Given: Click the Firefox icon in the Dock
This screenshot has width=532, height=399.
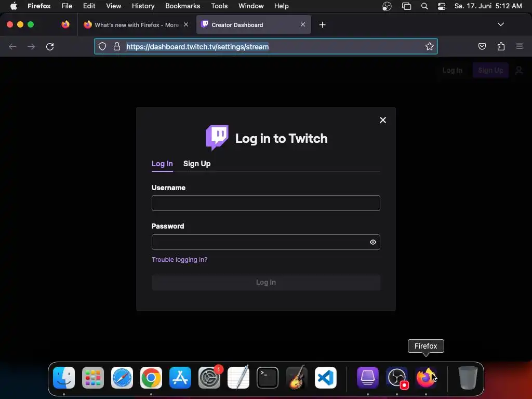Looking at the screenshot, I should (x=426, y=378).
